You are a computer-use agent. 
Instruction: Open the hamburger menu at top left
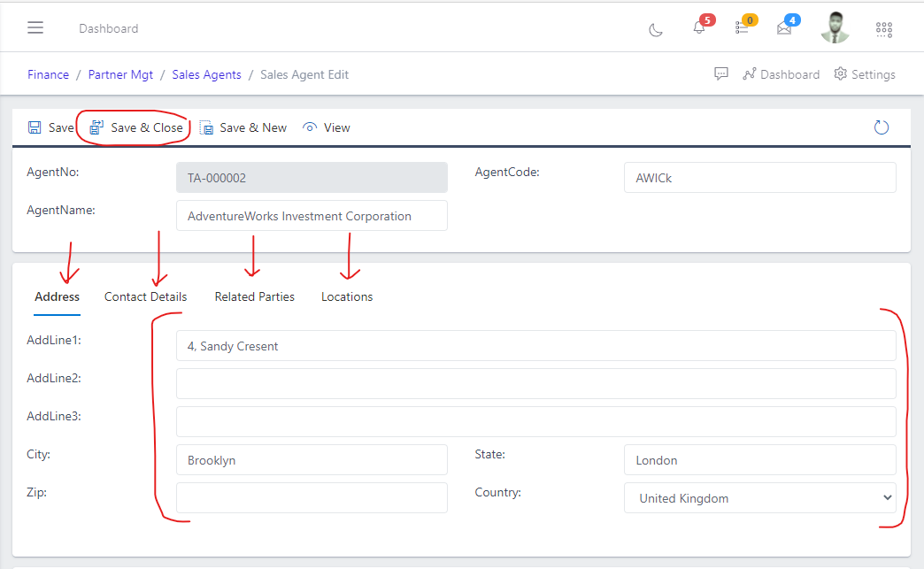(x=35, y=27)
